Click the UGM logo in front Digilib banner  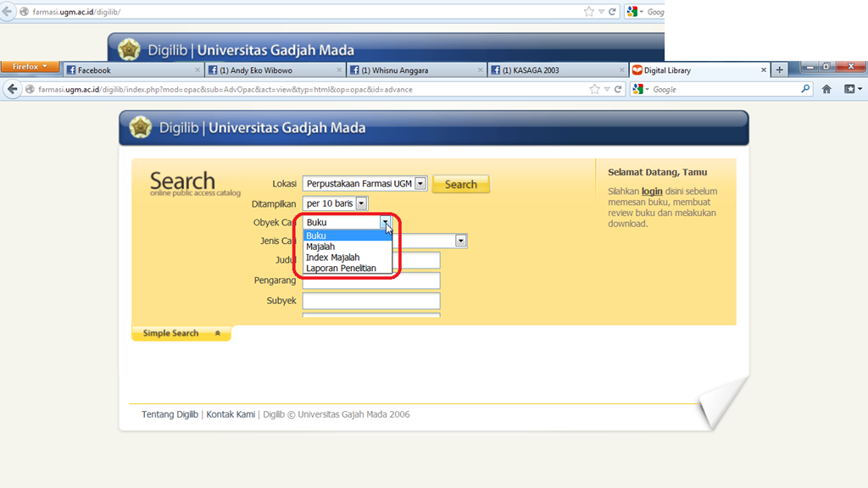(140, 127)
